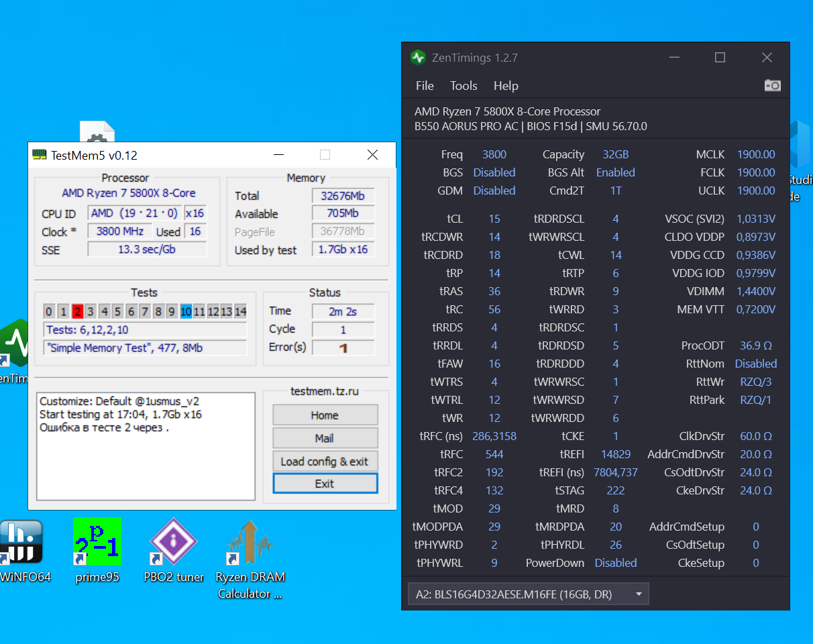Click tRCDRD value 18
This screenshot has height=644, width=813.
[x=494, y=256]
